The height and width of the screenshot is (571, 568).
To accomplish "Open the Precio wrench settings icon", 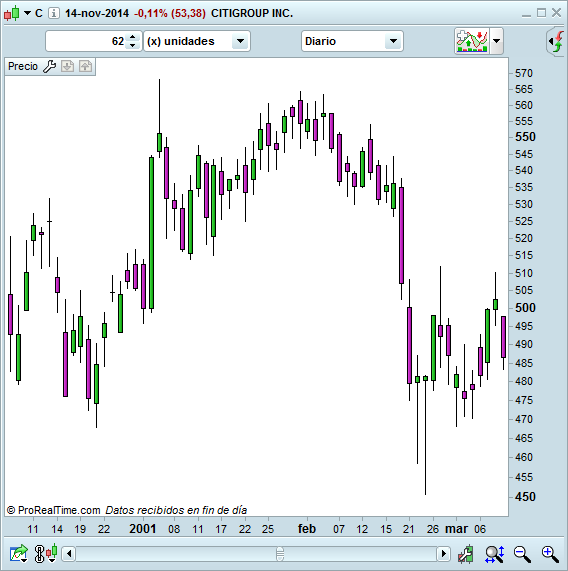I will [50, 66].
